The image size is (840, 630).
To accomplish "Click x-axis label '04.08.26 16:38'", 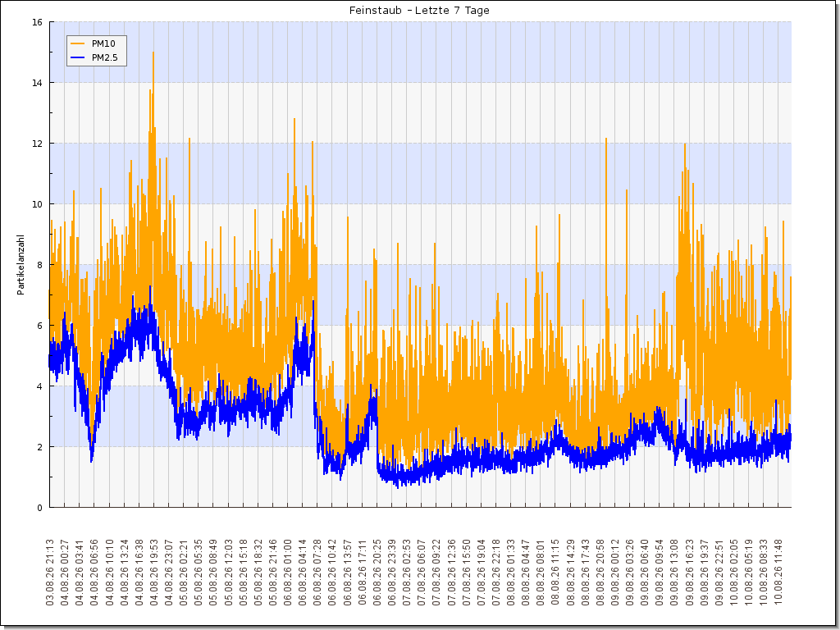I will pos(139,572).
